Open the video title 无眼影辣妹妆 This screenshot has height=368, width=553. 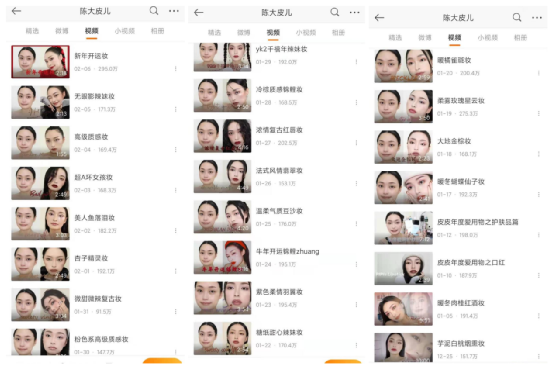click(x=95, y=96)
